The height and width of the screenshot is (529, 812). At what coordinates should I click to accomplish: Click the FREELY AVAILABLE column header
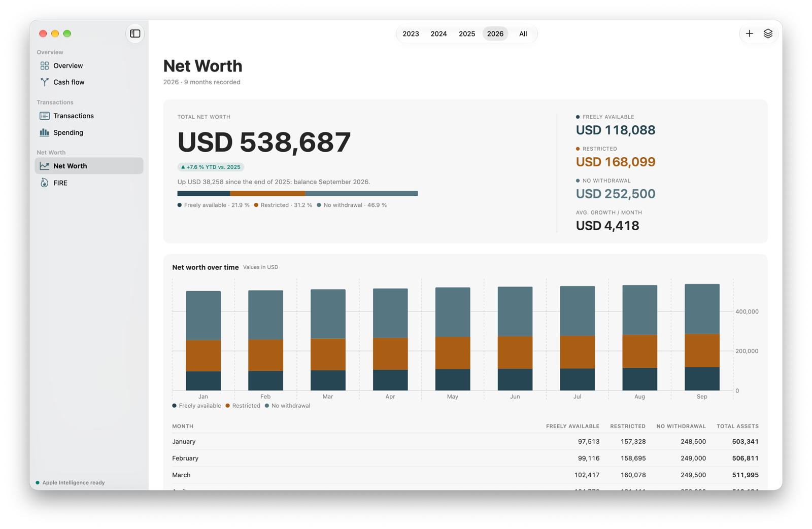pos(572,426)
